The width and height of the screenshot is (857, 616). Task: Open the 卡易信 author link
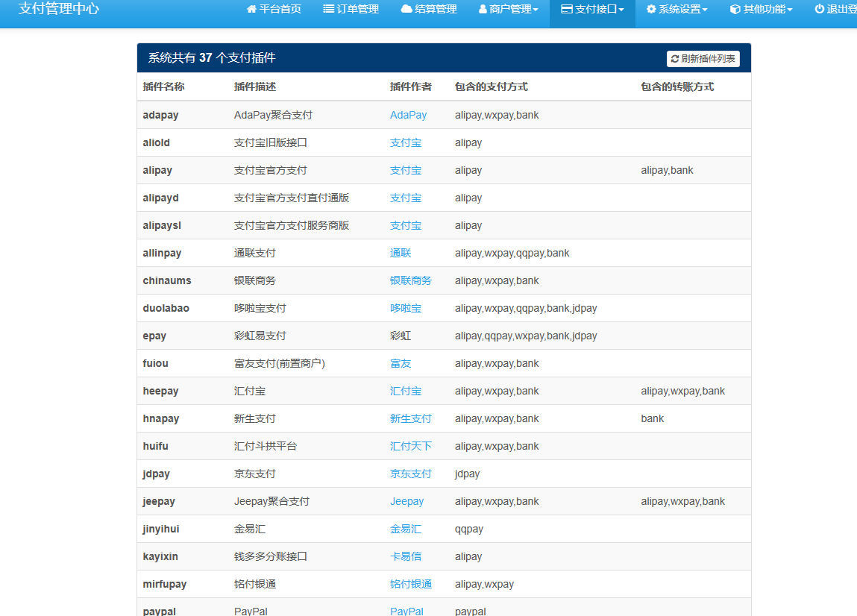pyautogui.click(x=406, y=557)
